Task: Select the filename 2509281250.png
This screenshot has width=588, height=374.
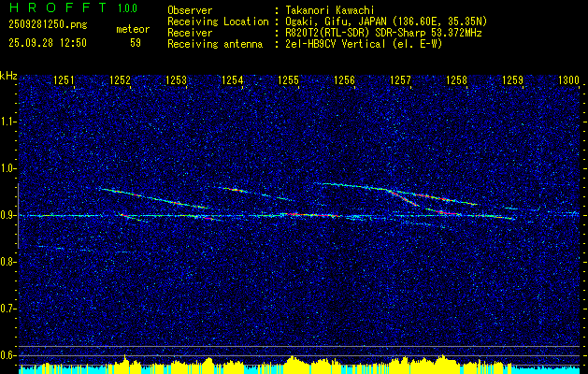Action: (48, 25)
